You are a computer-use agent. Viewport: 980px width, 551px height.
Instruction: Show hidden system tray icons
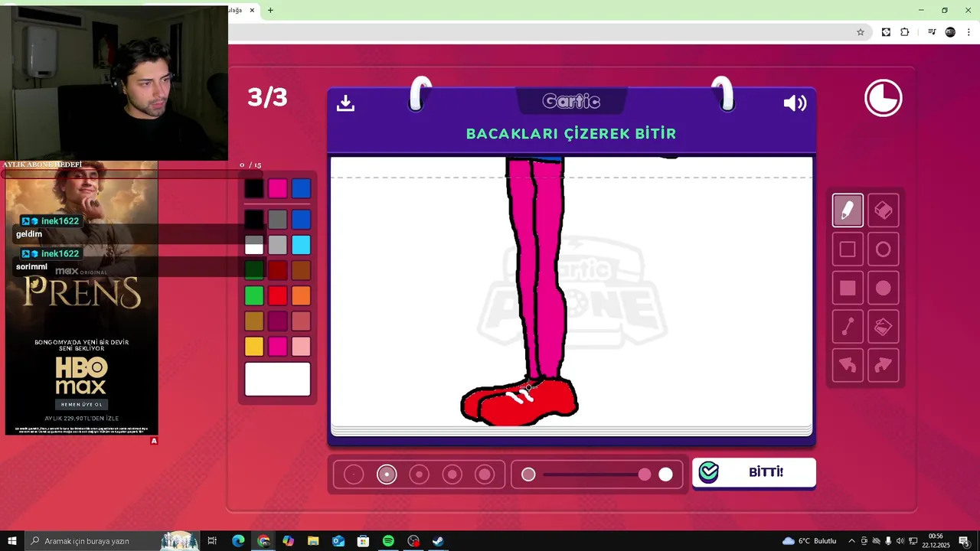click(851, 541)
